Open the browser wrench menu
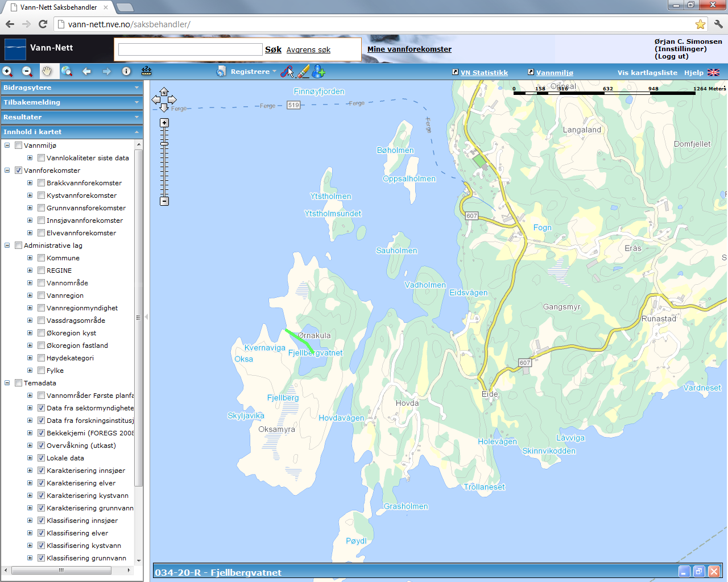The height and width of the screenshot is (582, 728). click(718, 24)
